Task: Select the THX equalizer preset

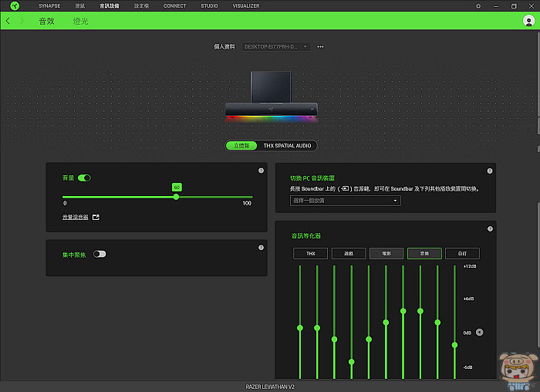Action: click(x=311, y=254)
